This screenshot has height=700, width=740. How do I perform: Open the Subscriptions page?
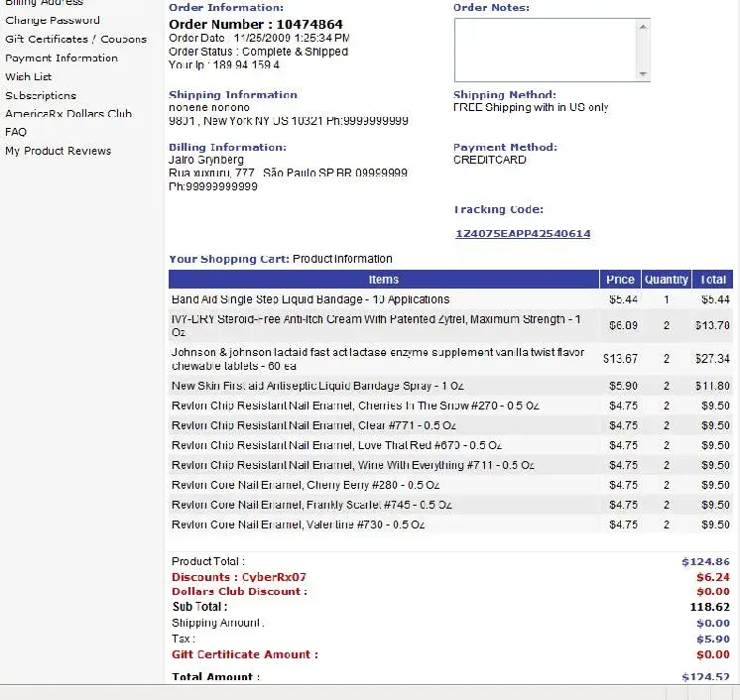pos(41,95)
